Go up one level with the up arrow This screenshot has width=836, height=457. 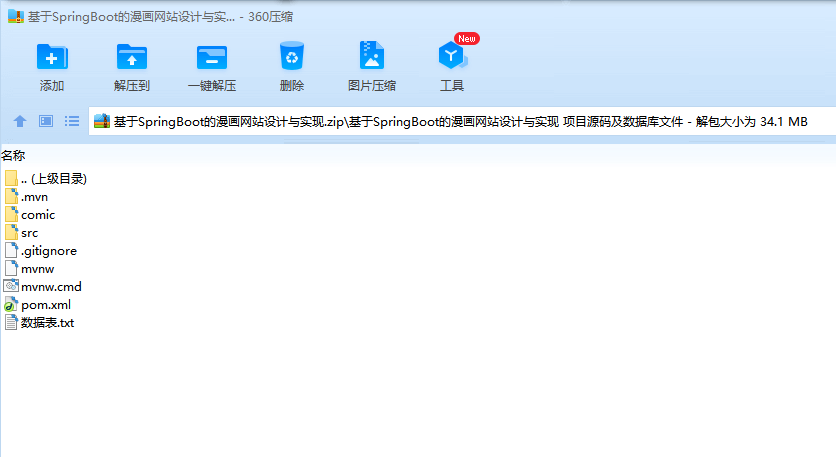tap(20, 121)
